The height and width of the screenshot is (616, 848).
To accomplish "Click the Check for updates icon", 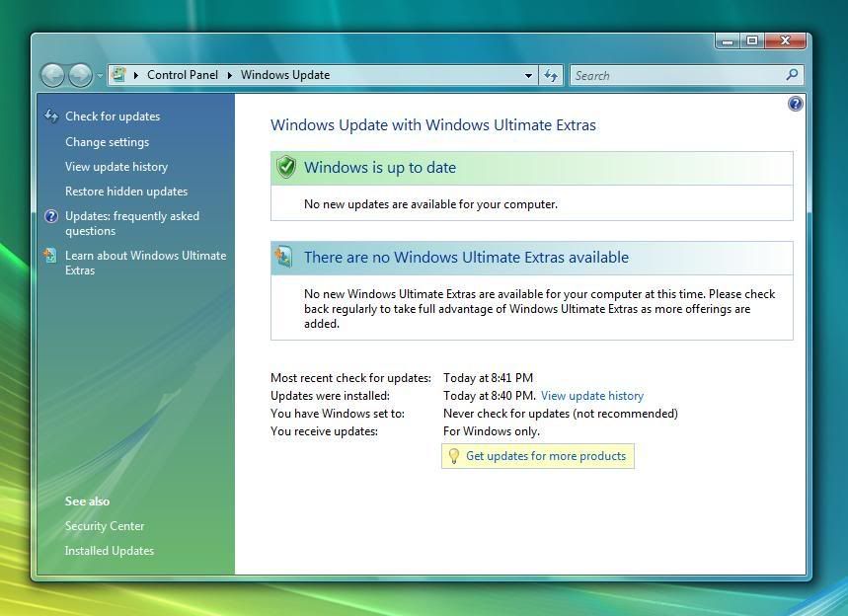I will 51,115.
